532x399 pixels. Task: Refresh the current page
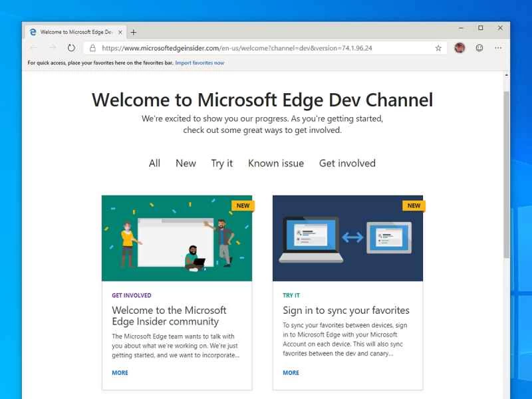click(x=71, y=48)
